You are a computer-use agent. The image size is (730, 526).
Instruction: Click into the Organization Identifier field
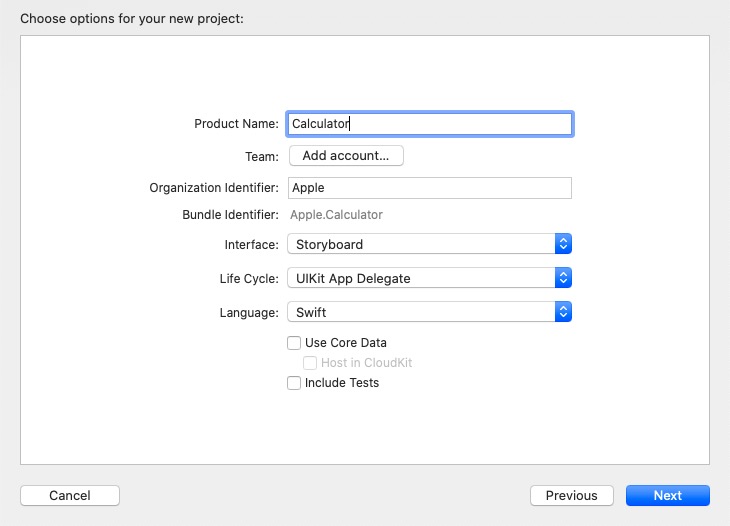tap(430, 188)
